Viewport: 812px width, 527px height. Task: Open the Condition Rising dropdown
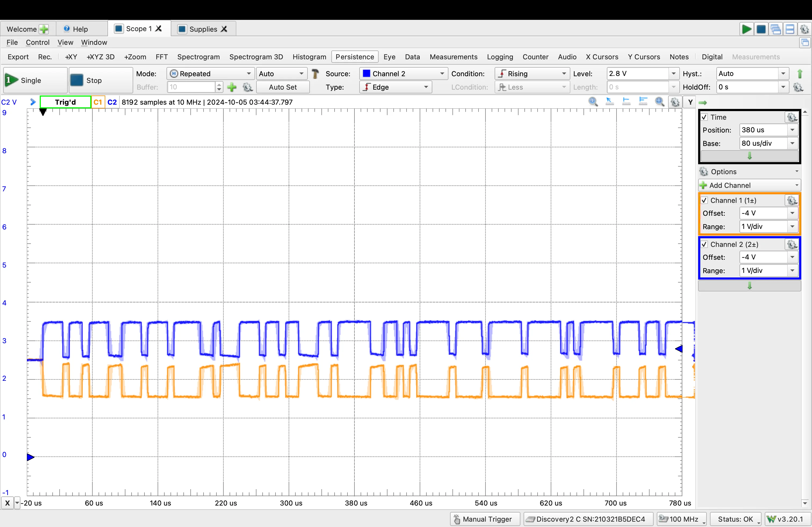[x=532, y=74]
